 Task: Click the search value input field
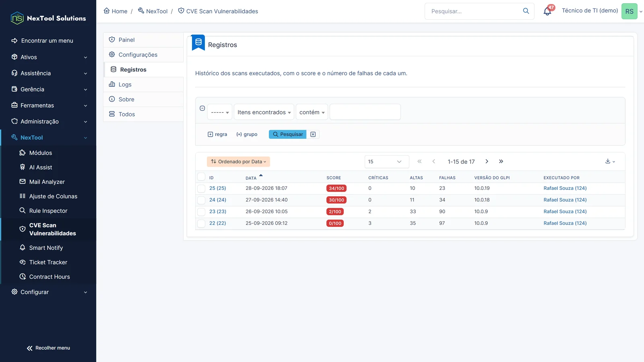[365, 112]
